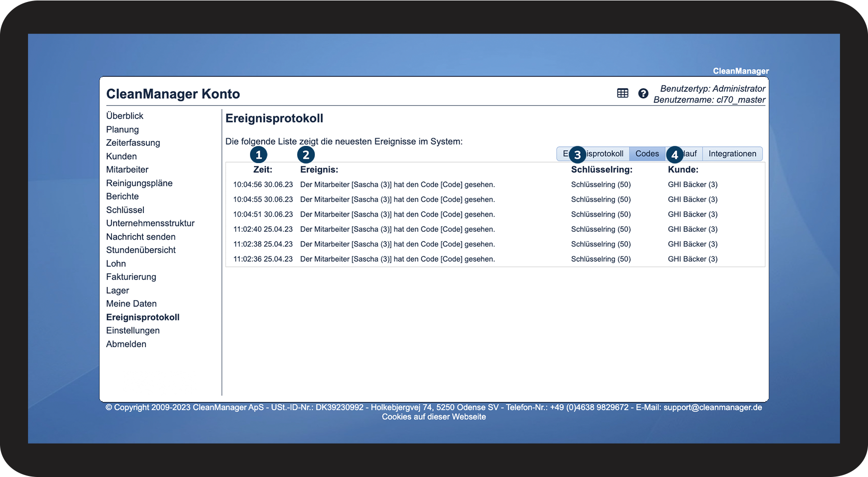868x477 pixels.
Task: Click the CleanManager Konto title
Action: pyautogui.click(x=173, y=94)
